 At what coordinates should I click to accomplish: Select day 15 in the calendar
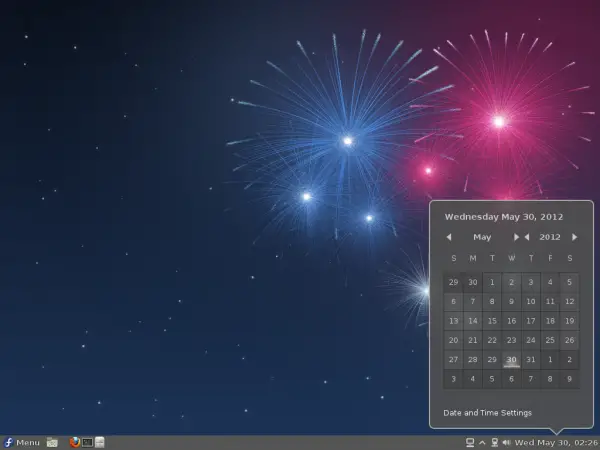click(x=492, y=321)
